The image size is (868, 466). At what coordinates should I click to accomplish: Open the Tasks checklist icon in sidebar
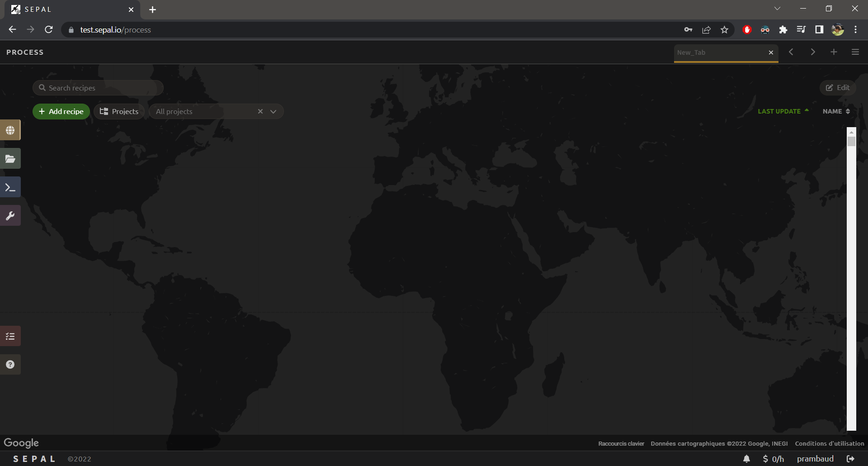[10, 336]
